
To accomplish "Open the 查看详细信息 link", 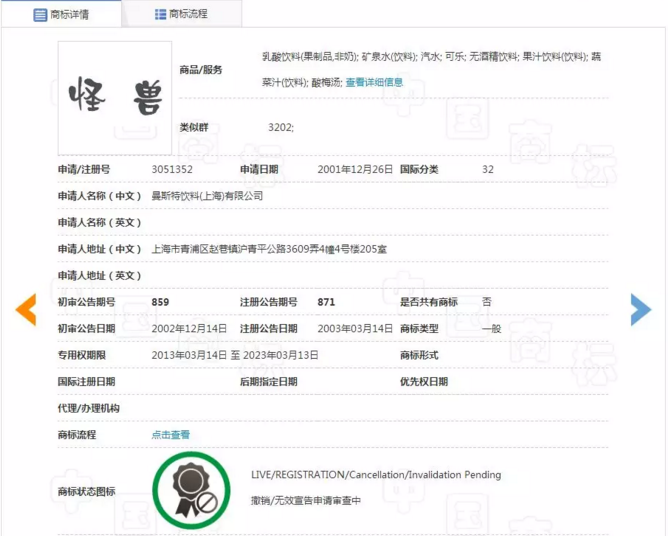I will (x=374, y=83).
